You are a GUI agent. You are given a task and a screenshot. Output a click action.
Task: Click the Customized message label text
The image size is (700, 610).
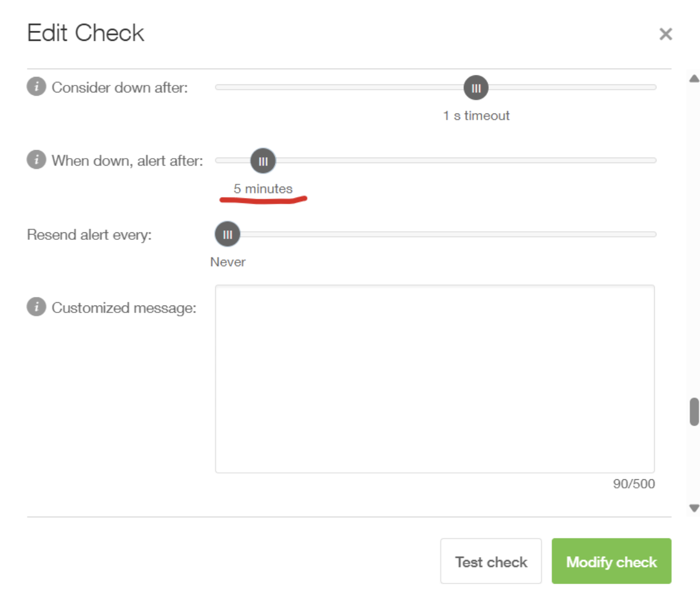[x=124, y=308]
